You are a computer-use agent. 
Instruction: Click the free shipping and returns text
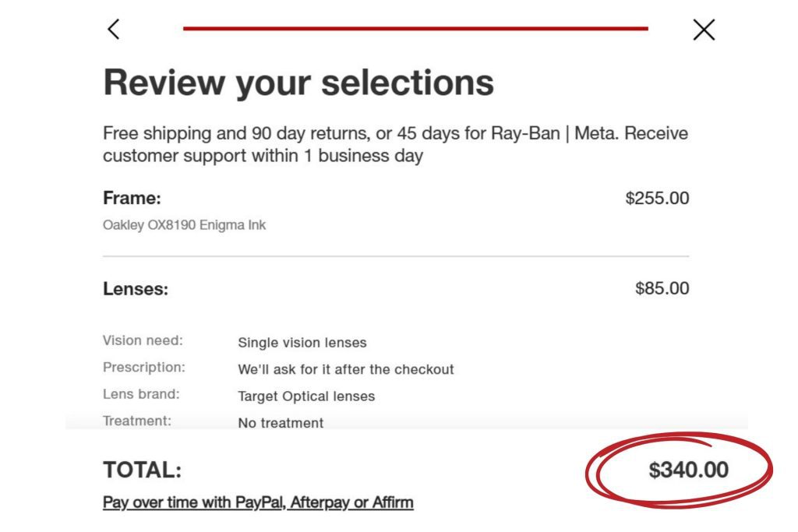[395, 144]
